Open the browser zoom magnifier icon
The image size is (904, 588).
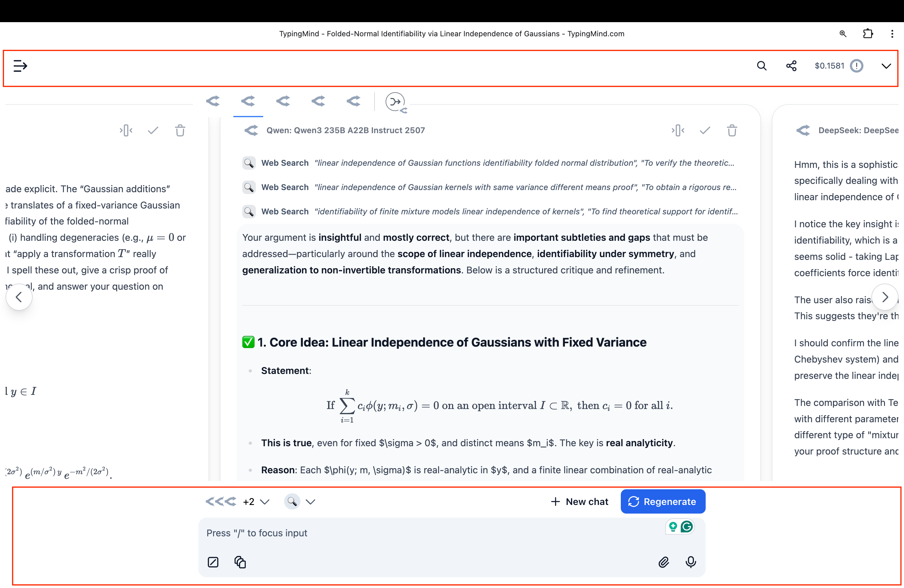coord(843,34)
